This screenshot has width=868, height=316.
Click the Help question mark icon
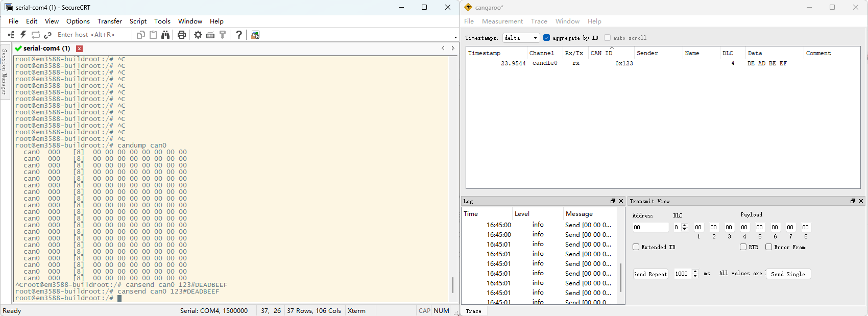[239, 35]
